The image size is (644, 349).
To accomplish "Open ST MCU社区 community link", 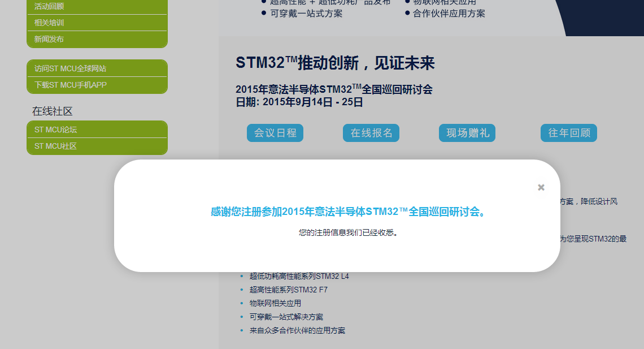I will 97,146.
